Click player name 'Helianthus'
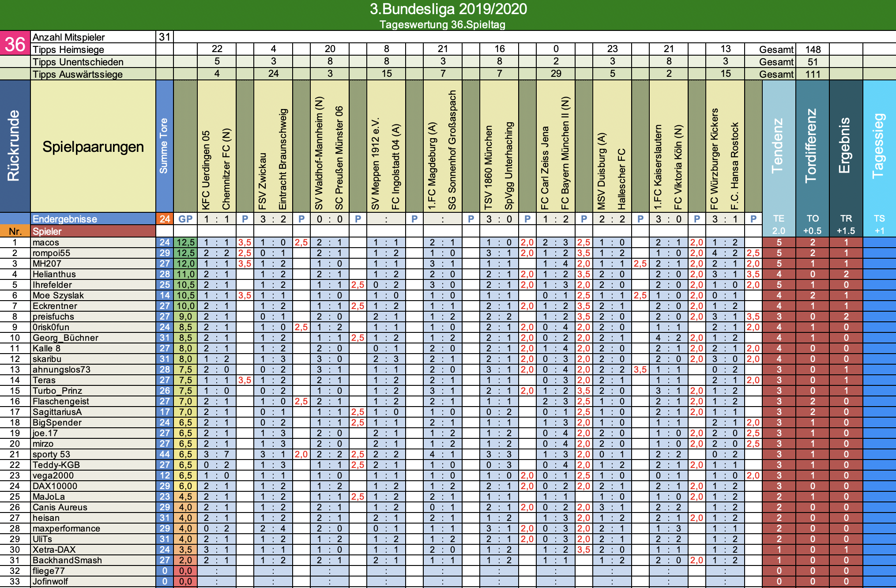The height and width of the screenshot is (588, 896). coord(54,274)
